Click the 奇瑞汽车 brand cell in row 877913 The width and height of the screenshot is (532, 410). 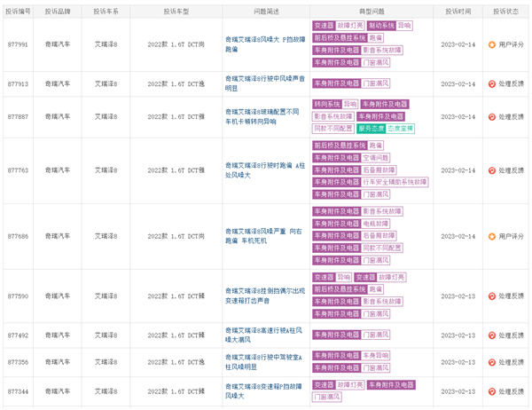58,83
